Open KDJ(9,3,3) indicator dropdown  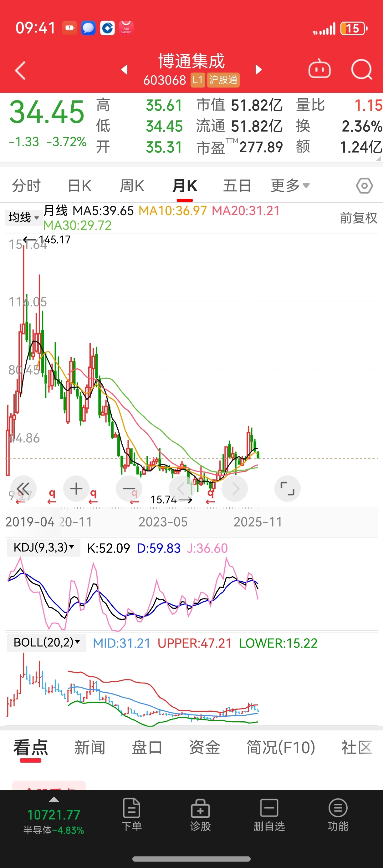click(44, 548)
